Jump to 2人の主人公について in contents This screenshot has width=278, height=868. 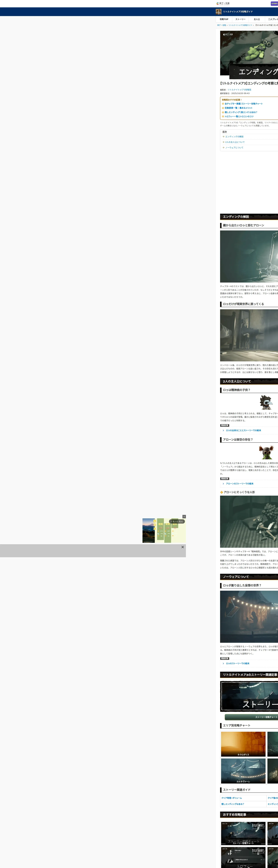(x=235, y=142)
